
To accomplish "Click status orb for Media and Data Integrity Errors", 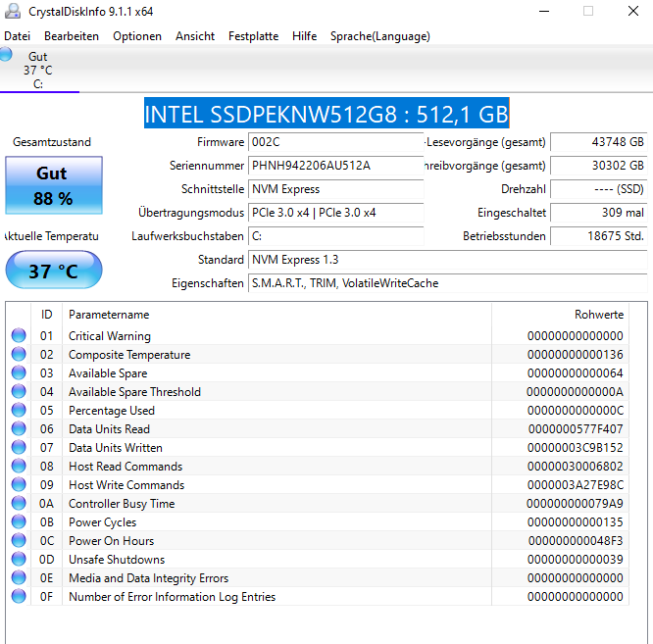I will click(x=19, y=577).
